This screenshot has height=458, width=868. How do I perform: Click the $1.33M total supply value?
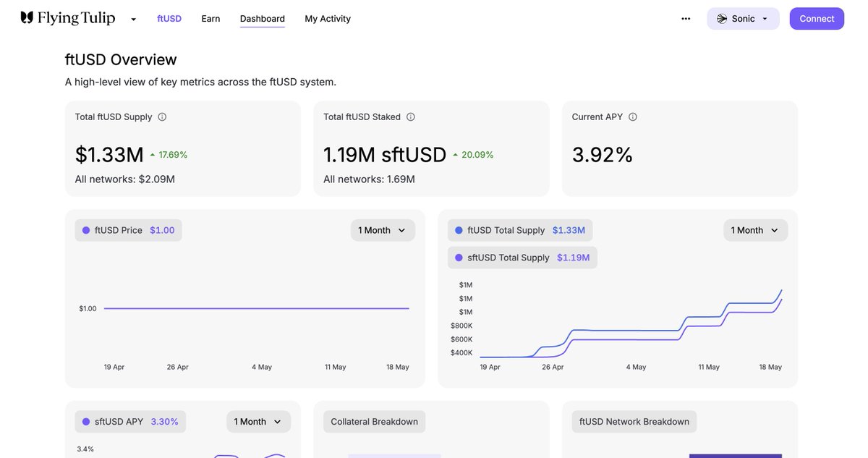109,155
